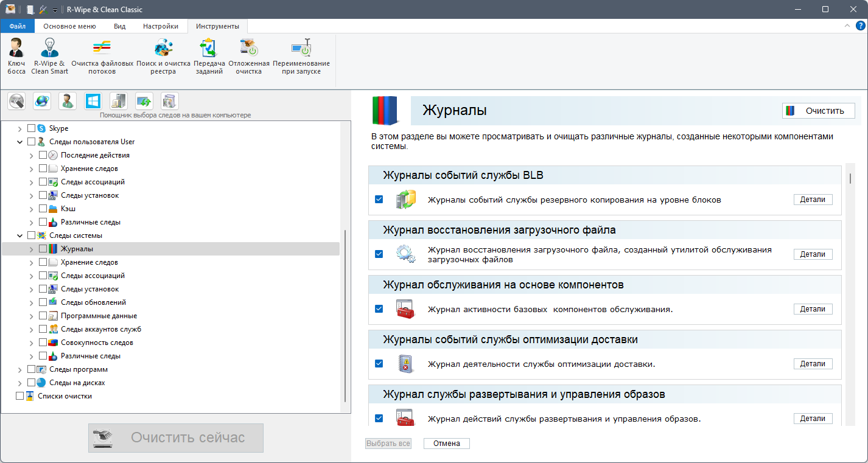868x463 pixels.
Task: Open the Файл menu
Action: pyautogui.click(x=18, y=26)
